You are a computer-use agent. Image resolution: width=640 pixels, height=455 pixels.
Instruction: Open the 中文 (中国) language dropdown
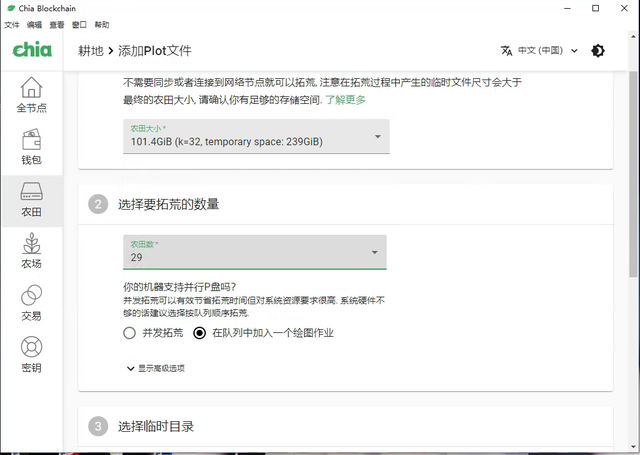pos(547,51)
